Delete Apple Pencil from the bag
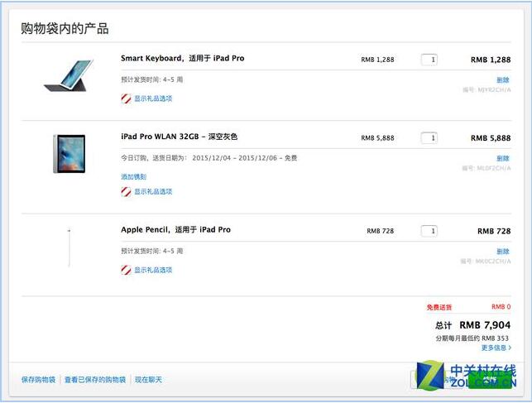 [x=503, y=252]
